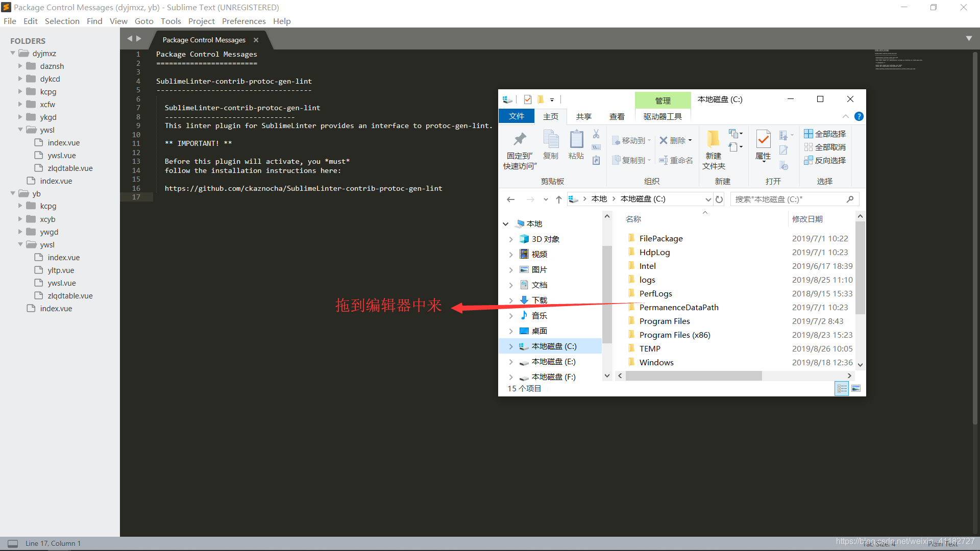This screenshot has width=980, height=551.
Task: Open 驱动器工具 tab in Explorer
Action: [x=663, y=116]
